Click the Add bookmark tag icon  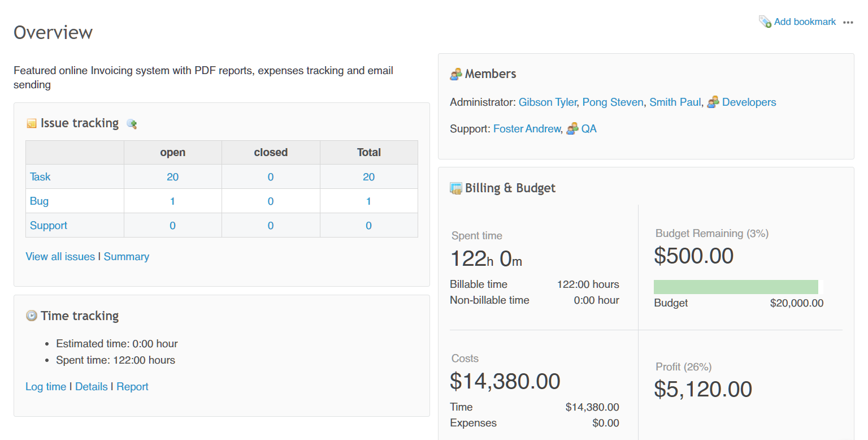pos(765,22)
